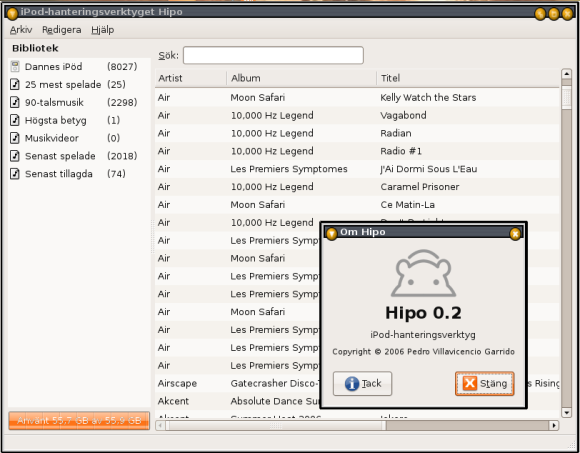The width and height of the screenshot is (580, 453).
Task: Select the Caramel Prisoner track row
Action: coord(357,187)
